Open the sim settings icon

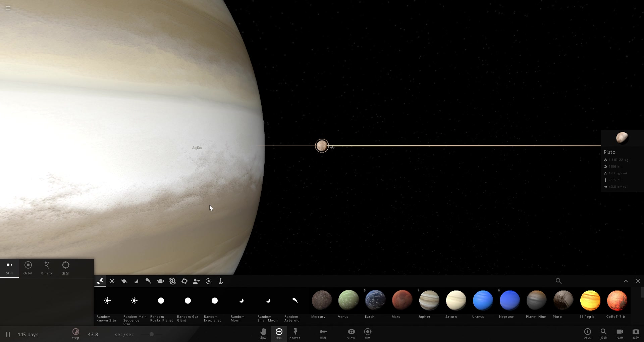click(368, 334)
